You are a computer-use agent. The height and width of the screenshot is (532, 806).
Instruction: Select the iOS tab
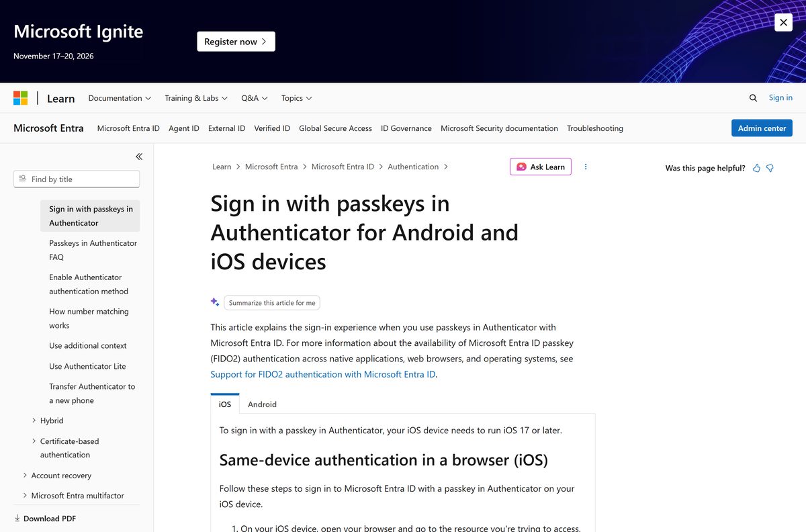click(225, 404)
